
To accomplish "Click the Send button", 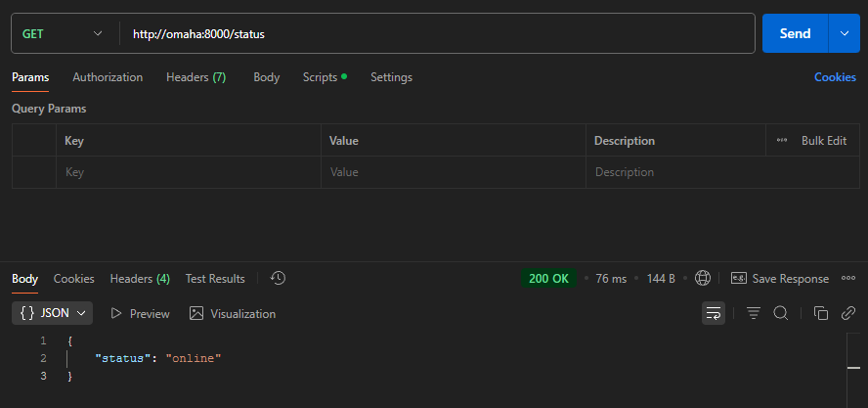I will (795, 33).
